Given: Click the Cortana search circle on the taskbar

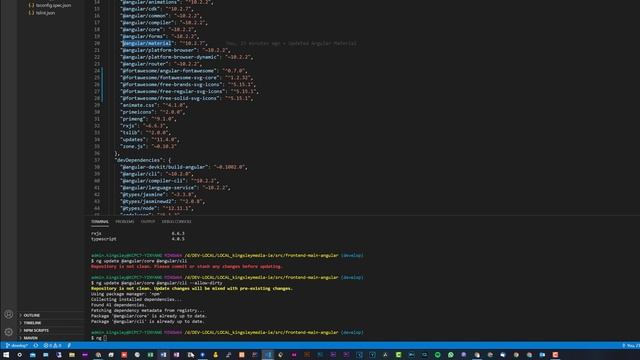Looking at the screenshot, I should pos(19,355).
